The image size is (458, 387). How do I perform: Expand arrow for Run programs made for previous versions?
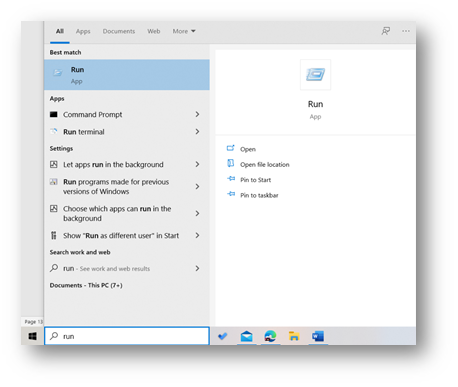tap(197, 186)
